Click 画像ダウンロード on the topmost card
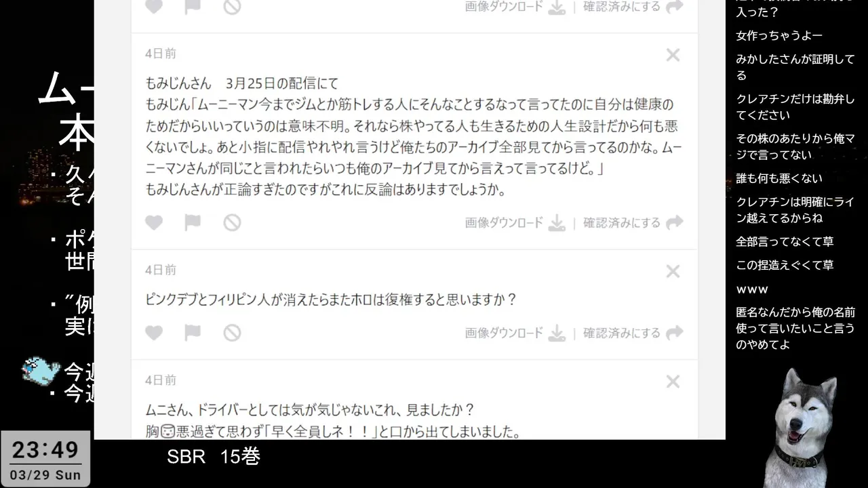Image resolution: width=868 pixels, height=488 pixels. [x=515, y=6]
